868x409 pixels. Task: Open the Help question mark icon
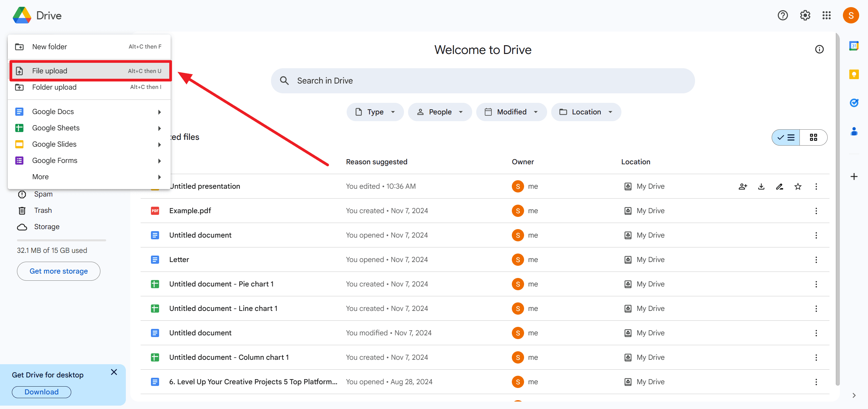pyautogui.click(x=783, y=15)
